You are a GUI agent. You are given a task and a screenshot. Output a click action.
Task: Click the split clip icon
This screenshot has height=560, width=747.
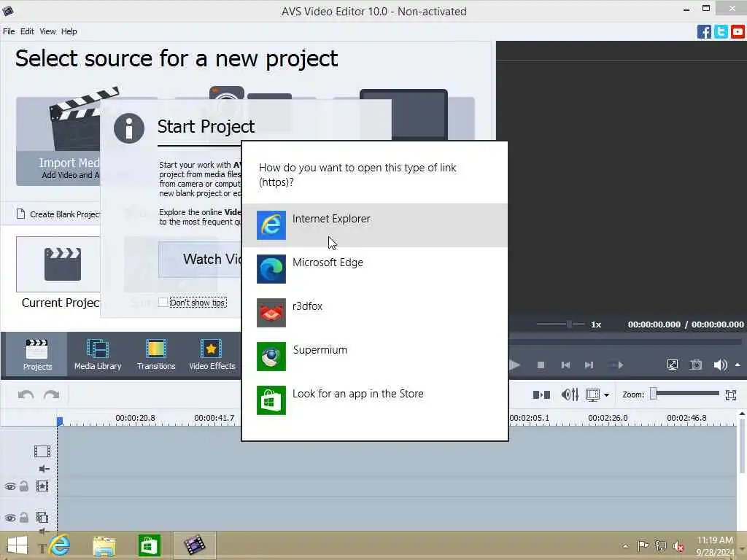[541, 394]
